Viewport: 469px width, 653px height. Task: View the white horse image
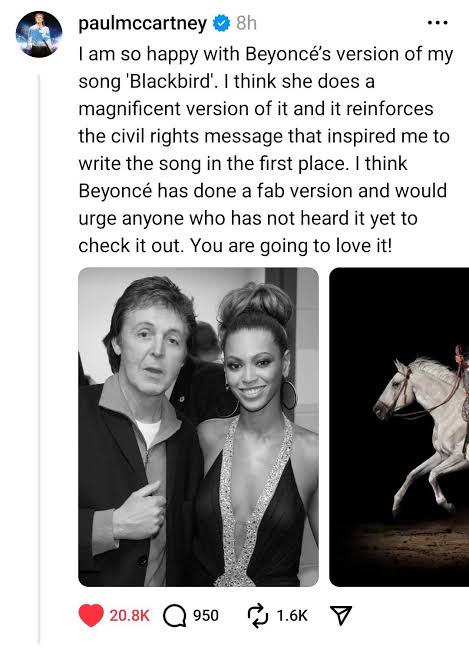tap(399, 427)
